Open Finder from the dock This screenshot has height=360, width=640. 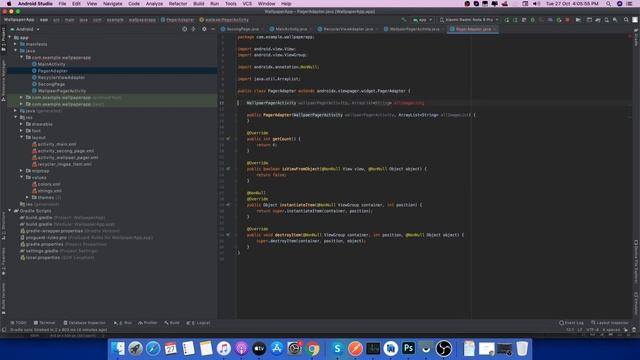click(x=118, y=349)
